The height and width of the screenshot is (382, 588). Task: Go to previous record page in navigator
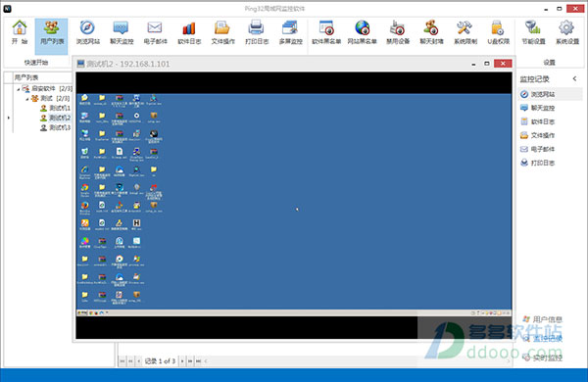(x=130, y=361)
